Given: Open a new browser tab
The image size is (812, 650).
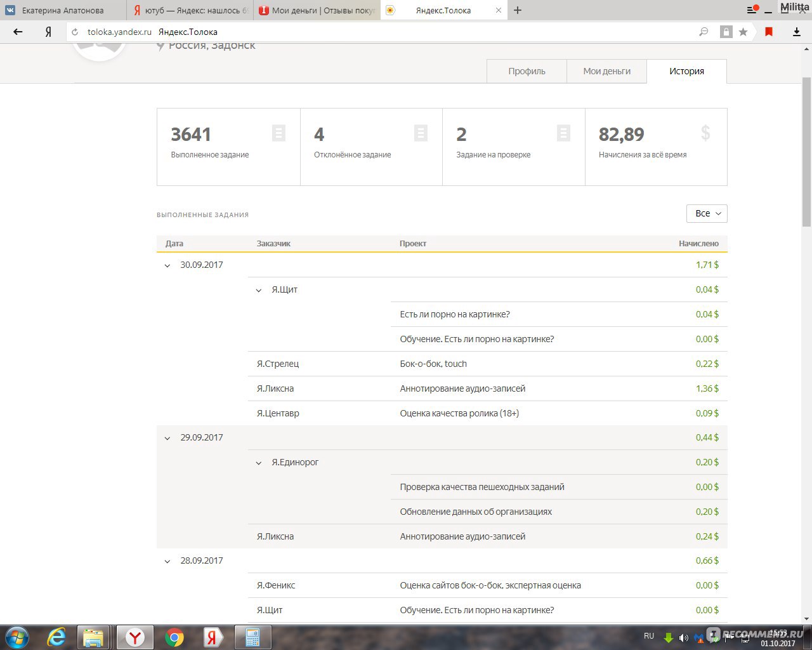Looking at the screenshot, I should (x=518, y=10).
